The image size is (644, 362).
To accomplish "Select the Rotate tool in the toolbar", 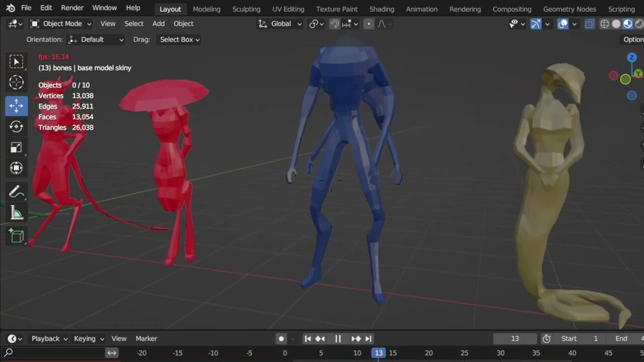I will click(16, 127).
